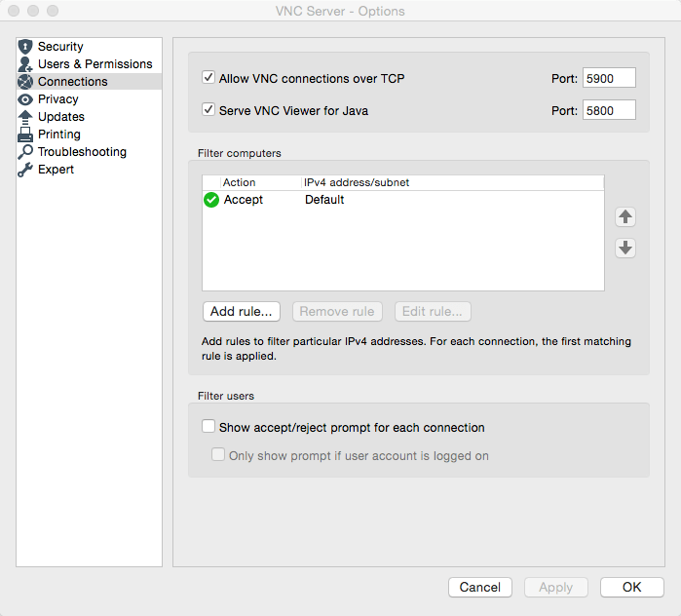The height and width of the screenshot is (616, 681).
Task: Go to the Privacy section
Action: coord(89,99)
